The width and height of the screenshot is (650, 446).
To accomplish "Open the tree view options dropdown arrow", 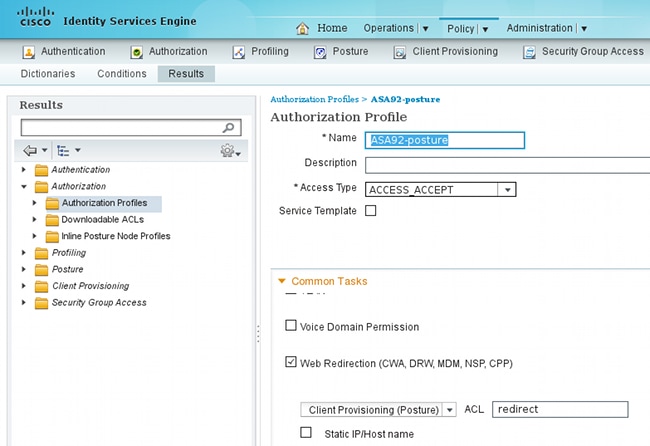I will (x=78, y=150).
